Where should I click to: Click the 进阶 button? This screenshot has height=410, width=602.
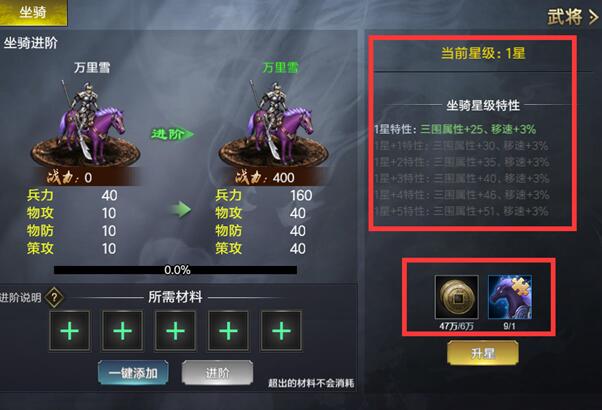tap(217, 372)
